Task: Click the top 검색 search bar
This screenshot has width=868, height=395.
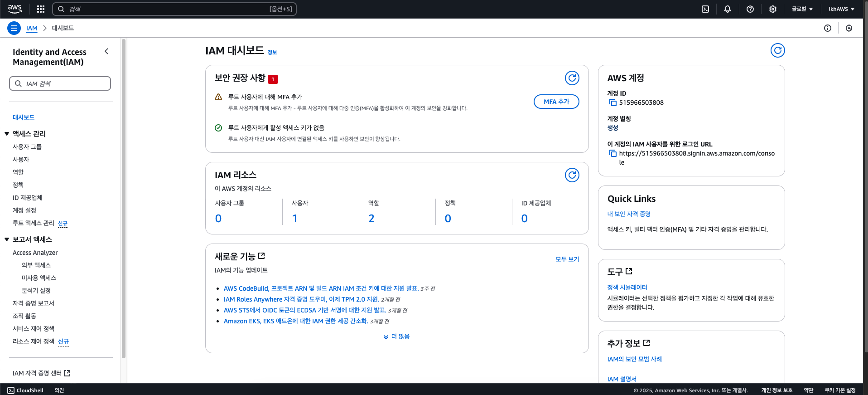Action: pos(174,9)
